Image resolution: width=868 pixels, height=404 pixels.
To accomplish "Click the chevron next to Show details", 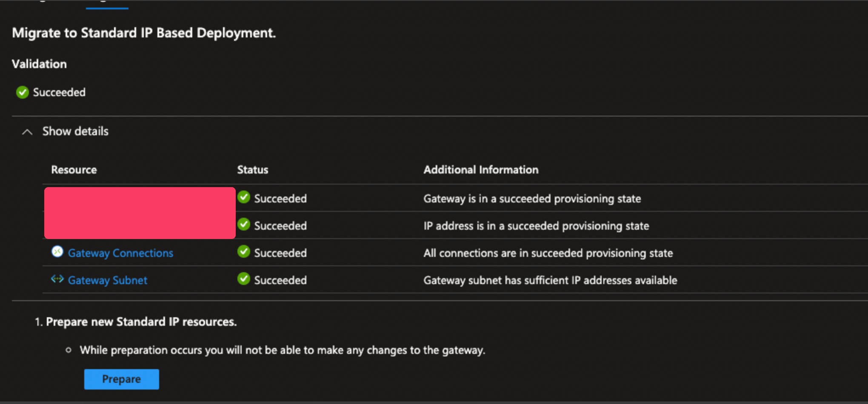I will [28, 132].
